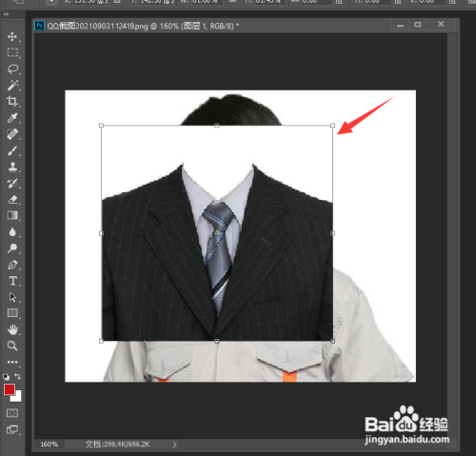This screenshot has height=456, width=476.
Task: Click the top-right transform corner handle
Action: pos(332,126)
